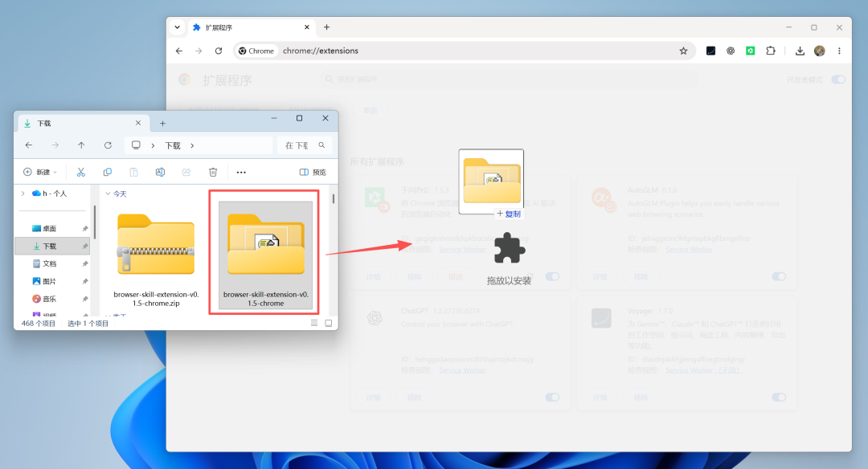
Task: Toggle the AutoGLM extension switch
Action: (x=779, y=276)
